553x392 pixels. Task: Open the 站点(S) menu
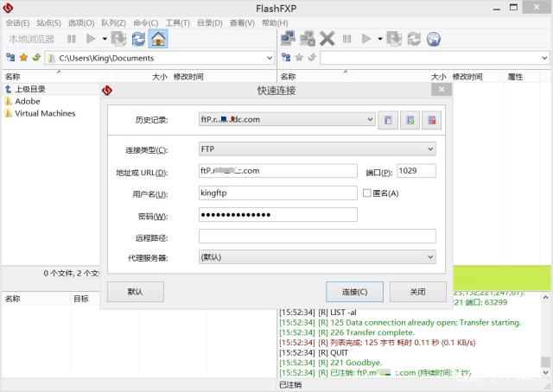48,23
